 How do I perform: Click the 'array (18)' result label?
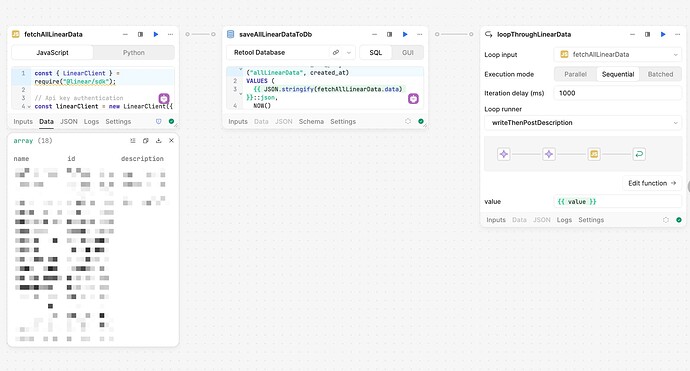click(33, 141)
